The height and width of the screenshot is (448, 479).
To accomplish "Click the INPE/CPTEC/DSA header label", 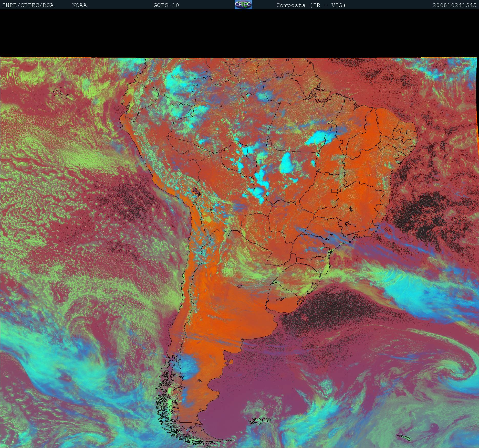I will point(28,5).
